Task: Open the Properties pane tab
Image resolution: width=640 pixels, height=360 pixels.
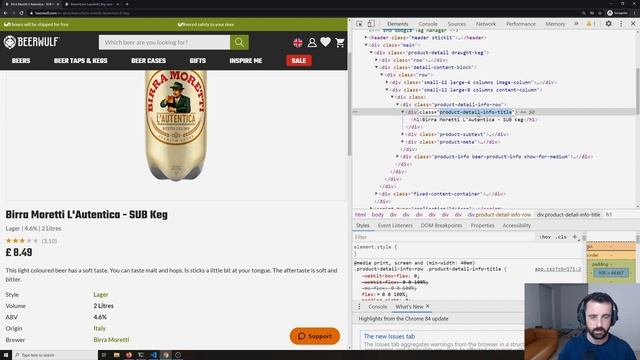Action: [482, 225]
